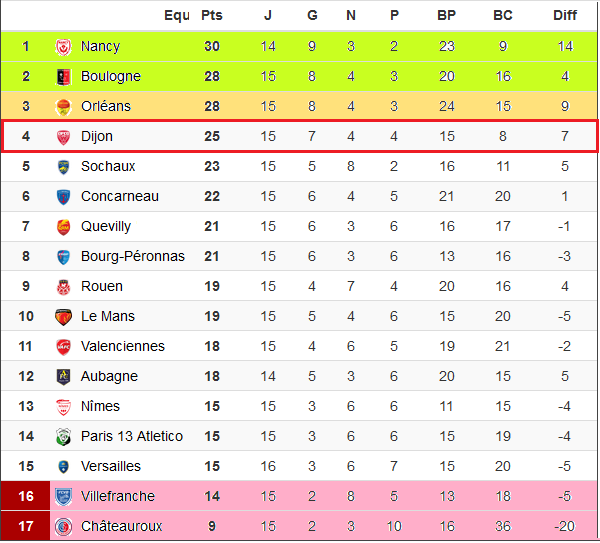600x543 pixels.
Task: Open the Bourg-Péronnas team link
Action: 132,257
